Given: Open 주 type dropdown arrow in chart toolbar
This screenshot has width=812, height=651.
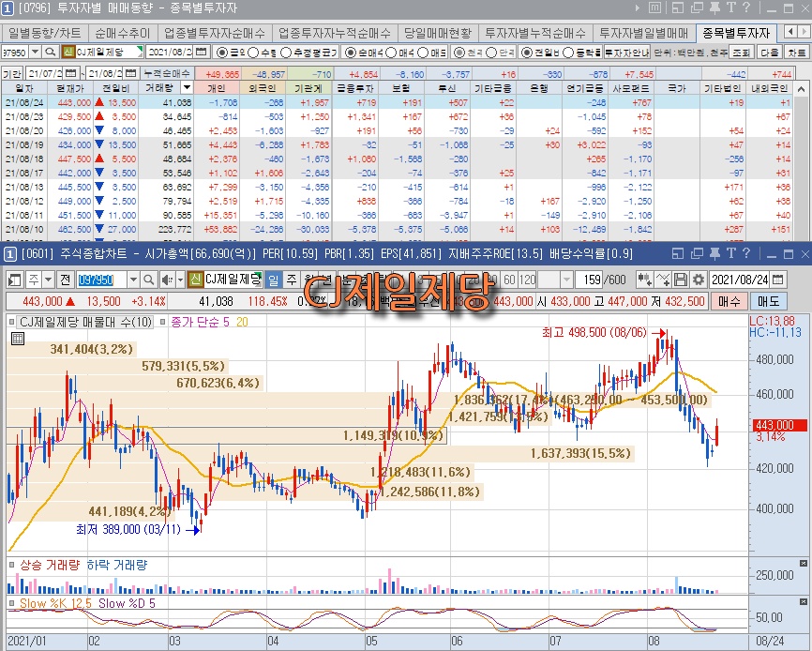Looking at the screenshot, I should point(48,280).
